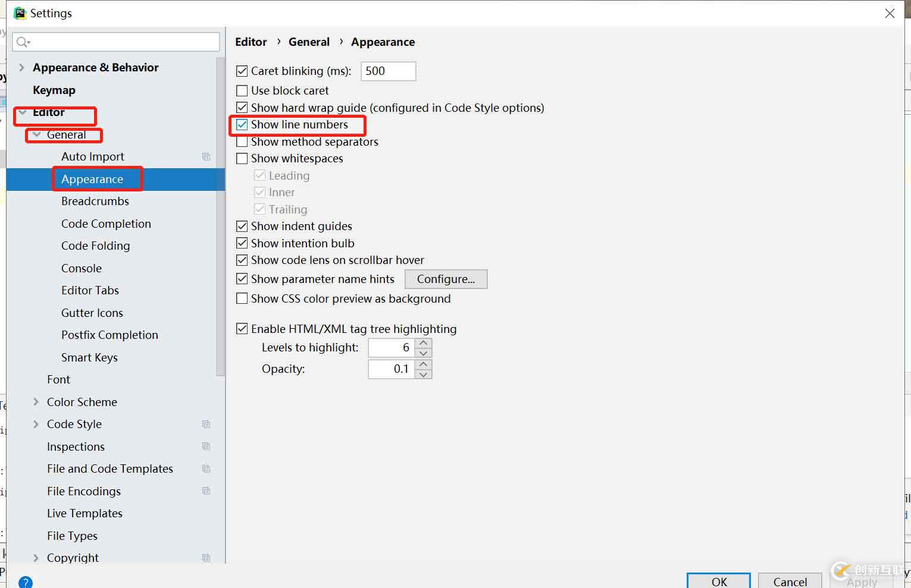911x588 pixels.
Task: Select Smart Keys settings
Action: coord(89,357)
